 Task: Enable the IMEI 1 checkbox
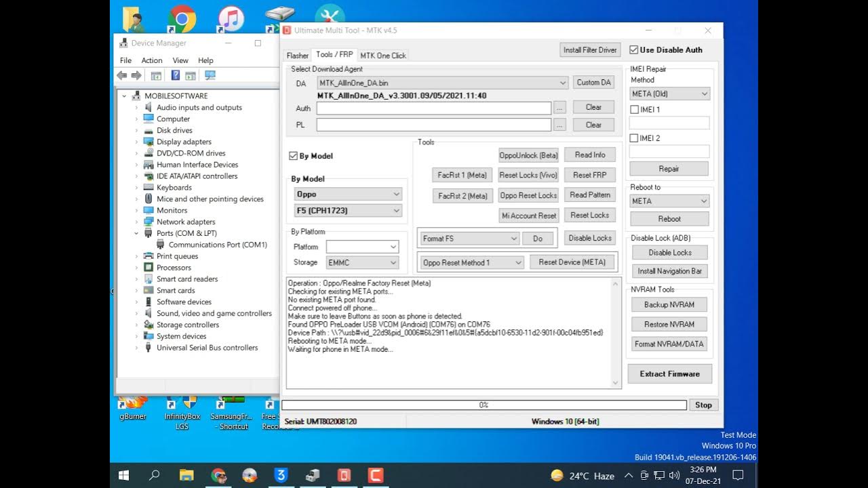(635, 109)
